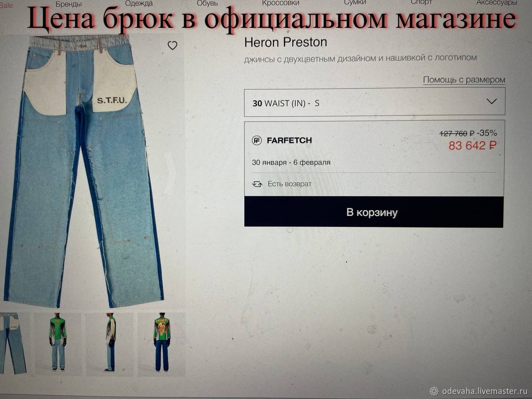532x399 pixels.
Task: View the front-facing model thumbnail
Action: pyautogui.click(x=58, y=342)
